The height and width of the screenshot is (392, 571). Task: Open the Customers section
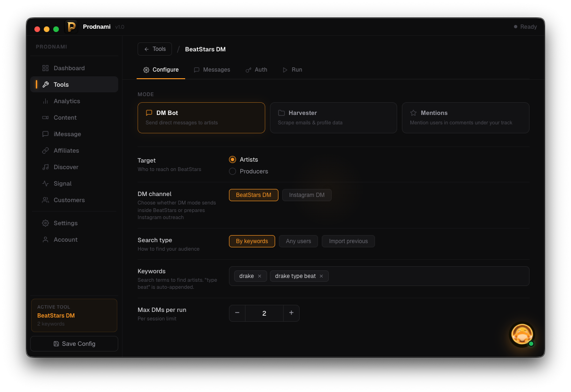pyautogui.click(x=74, y=200)
